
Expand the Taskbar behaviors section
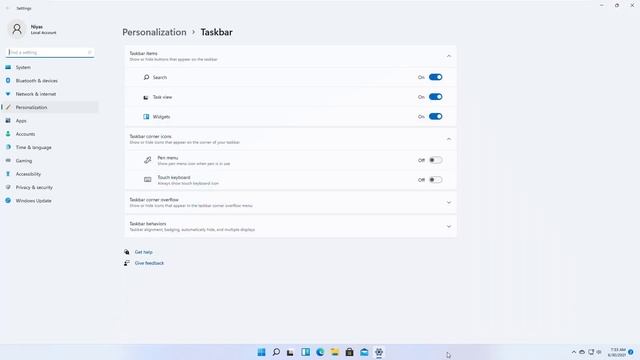pos(449,227)
